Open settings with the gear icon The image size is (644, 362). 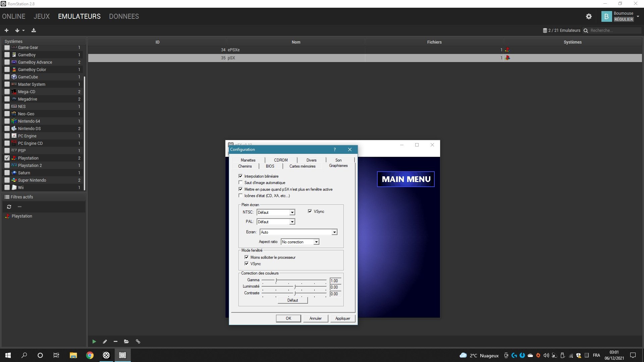tap(589, 16)
